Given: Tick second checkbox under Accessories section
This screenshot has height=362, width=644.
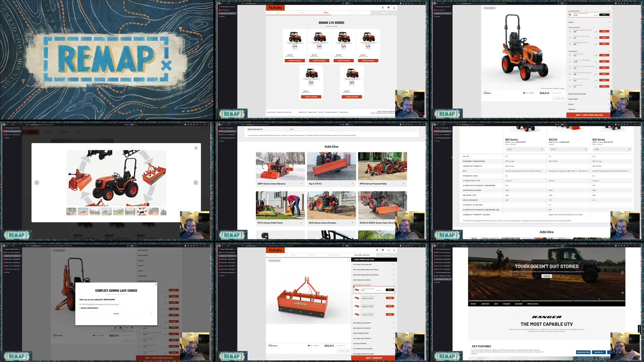Looking at the screenshot, I should pos(570,61).
